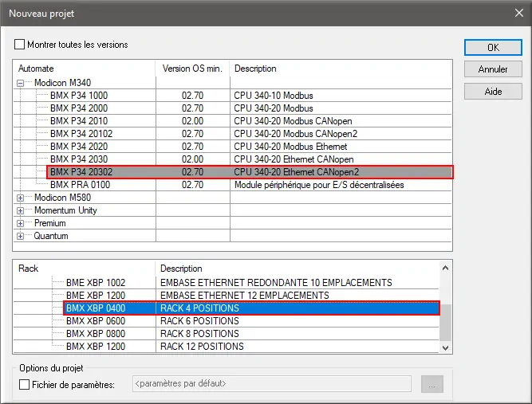Tick the Fichier de paramètres checkbox
This screenshot has width=532, height=404.
point(24,384)
